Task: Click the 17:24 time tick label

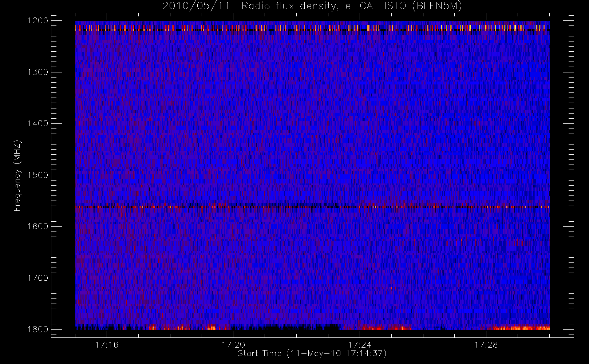Action: coord(360,345)
